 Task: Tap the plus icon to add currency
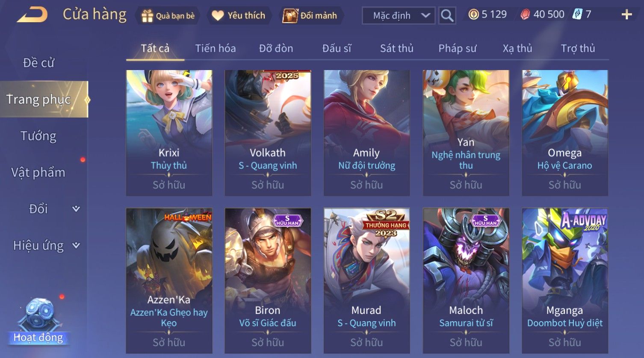pyautogui.click(x=626, y=15)
